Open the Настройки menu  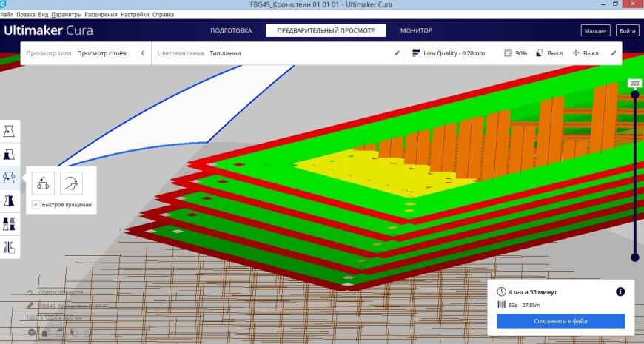(135, 14)
